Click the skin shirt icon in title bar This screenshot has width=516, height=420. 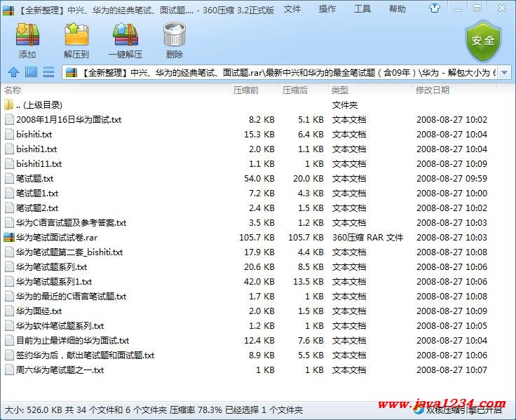[x=435, y=8]
